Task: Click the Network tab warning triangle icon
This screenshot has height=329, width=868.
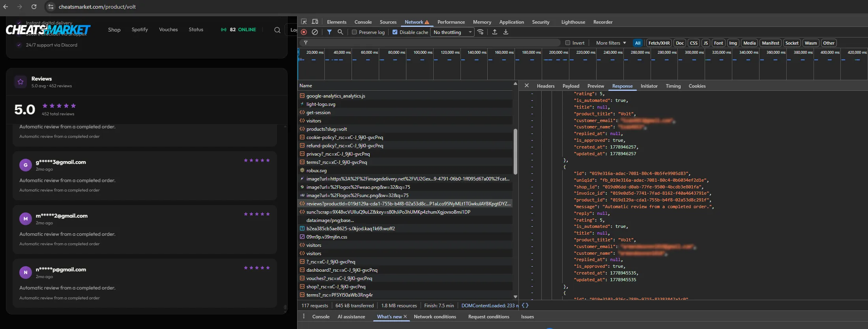Action: coord(427,22)
